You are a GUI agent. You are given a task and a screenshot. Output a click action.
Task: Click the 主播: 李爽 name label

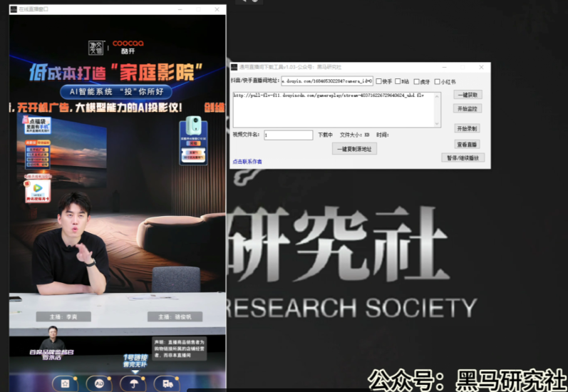pyautogui.click(x=63, y=316)
